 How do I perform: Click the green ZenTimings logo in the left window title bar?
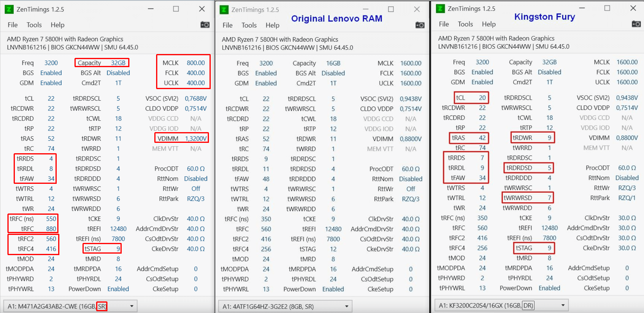[9, 9]
